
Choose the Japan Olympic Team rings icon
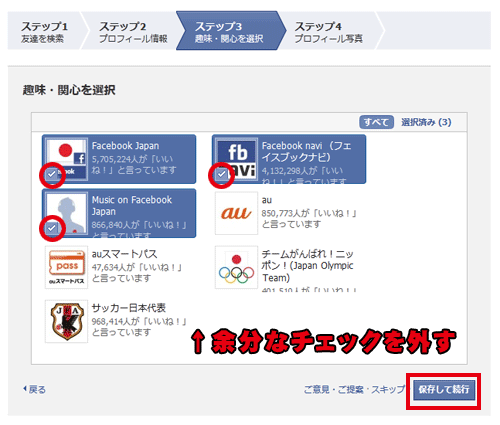coord(236,267)
